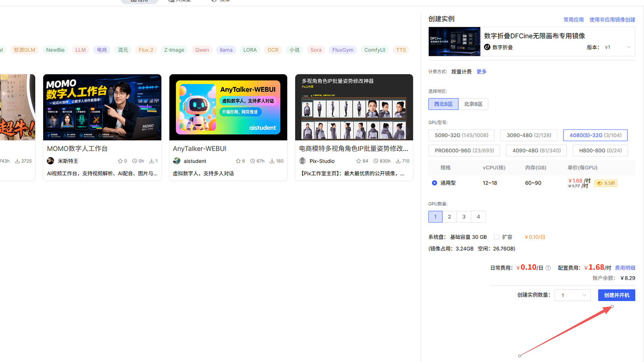644x362 pixels.
Task: Choose GPU 4090-48G (61/340)
Action: point(536,150)
